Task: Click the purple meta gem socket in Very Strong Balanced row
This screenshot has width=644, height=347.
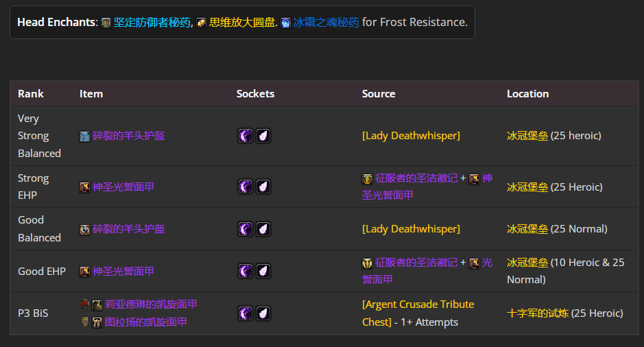Action: coord(246,136)
